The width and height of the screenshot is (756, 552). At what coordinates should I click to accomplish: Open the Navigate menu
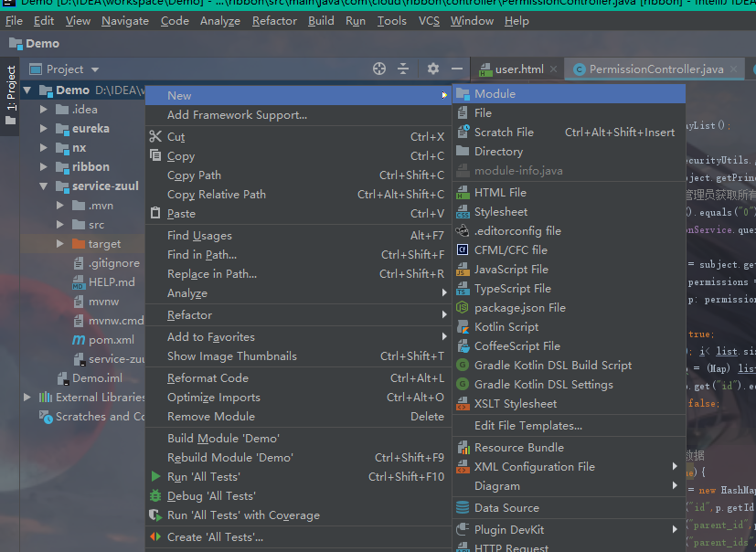pyautogui.click(x=125, y=21)
